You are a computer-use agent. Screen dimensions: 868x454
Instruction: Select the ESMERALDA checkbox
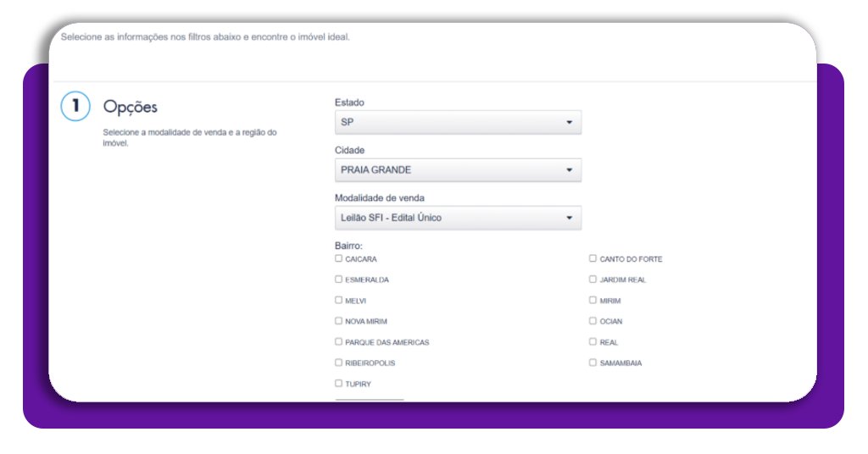pos(339,280)
